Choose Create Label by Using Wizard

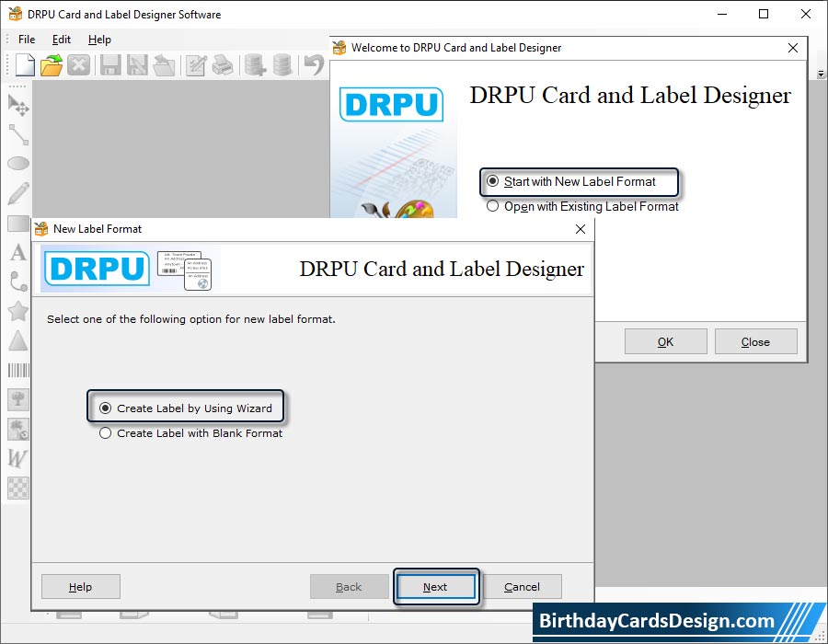pos(186,408)
